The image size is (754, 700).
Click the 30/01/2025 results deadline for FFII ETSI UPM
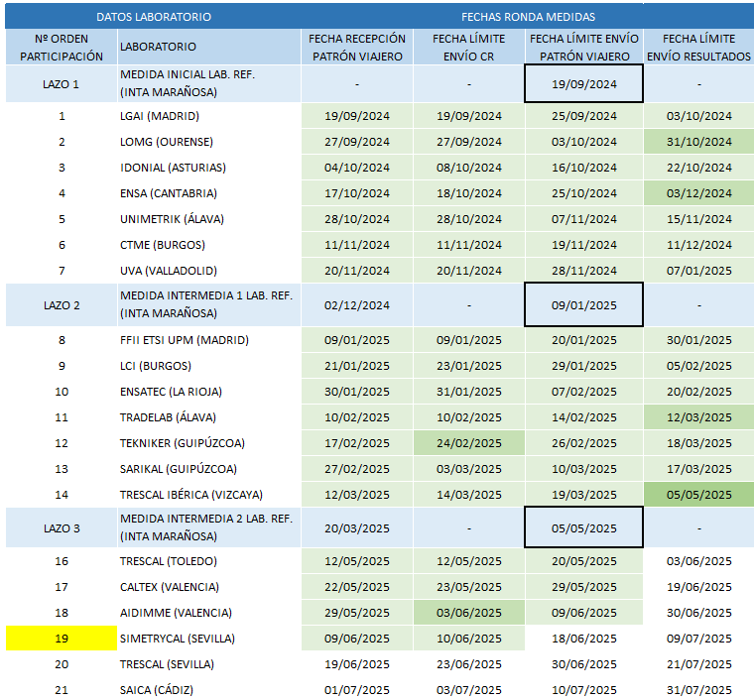[x=698, y=340]
